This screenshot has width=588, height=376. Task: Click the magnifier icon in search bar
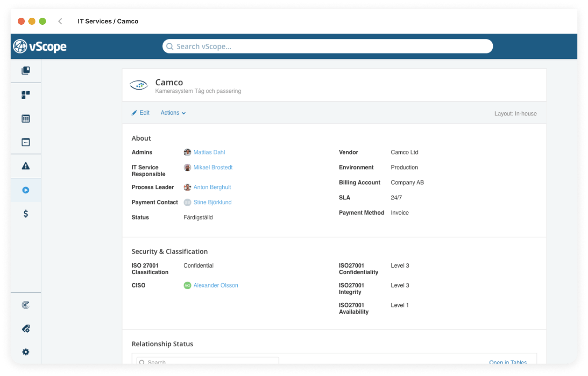(170, 46)
